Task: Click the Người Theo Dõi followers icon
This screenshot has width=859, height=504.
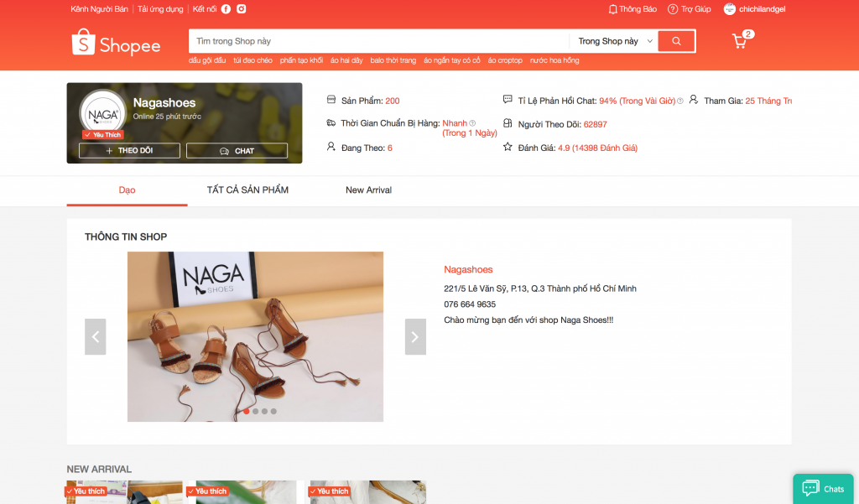Action: coord(508,123)
